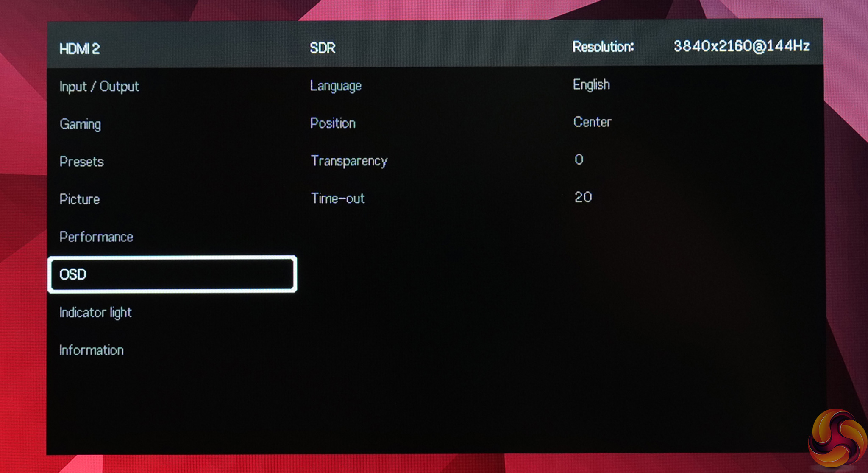Open the Information menu entry
The height and width of the screenshot is (473, 868).
coord(91,350)
